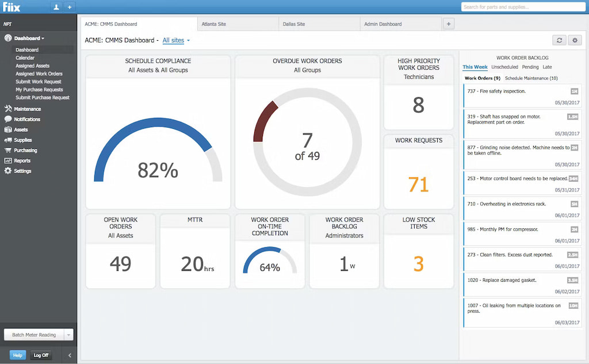Screen dimensions: 589x364
Task: Expand the Dashboard dropdown menu
Action: click(27, 38)
